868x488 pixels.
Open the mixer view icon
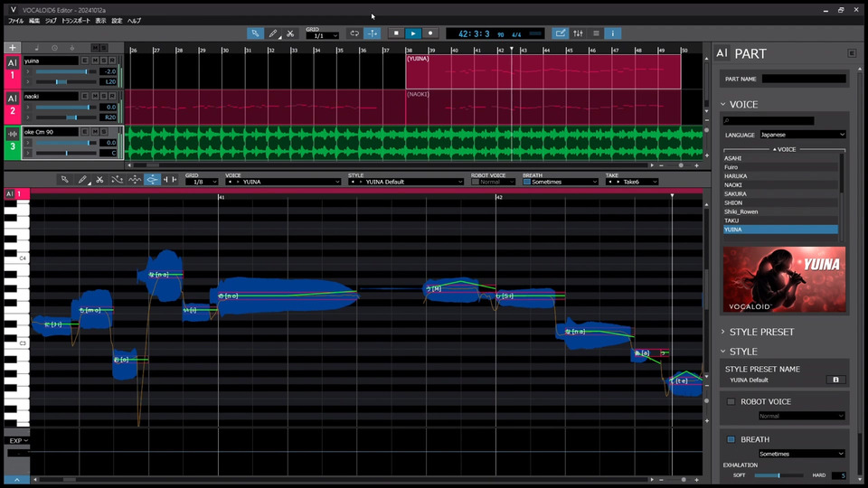[578, 33]
